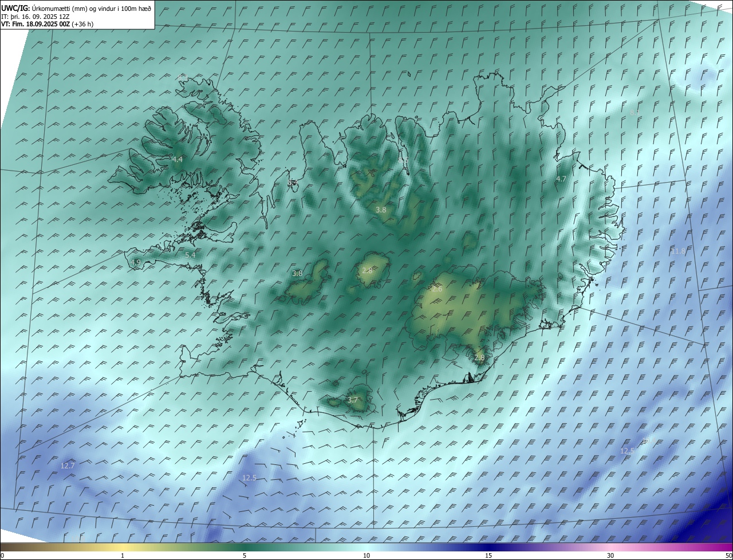Click the 12.7 value label
This screenshot has height=560, width=733.
coord(68,466)
